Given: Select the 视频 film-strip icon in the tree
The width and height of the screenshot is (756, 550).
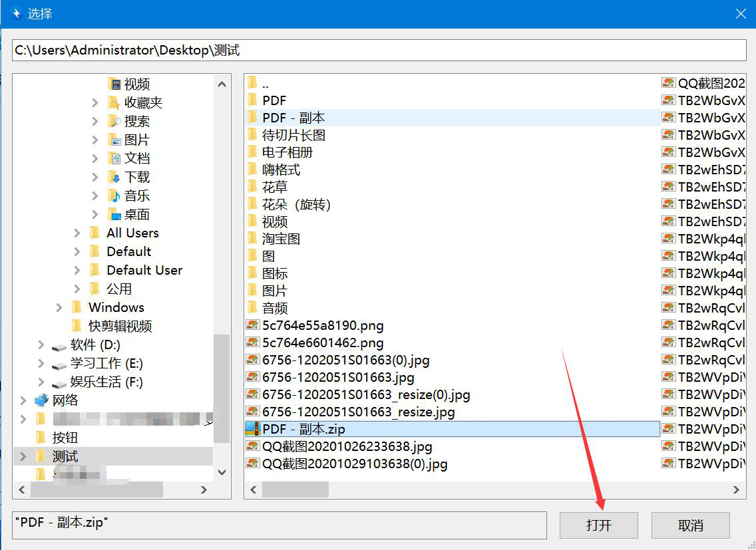Looking at the screenshot, I should (x=114, y=84).
